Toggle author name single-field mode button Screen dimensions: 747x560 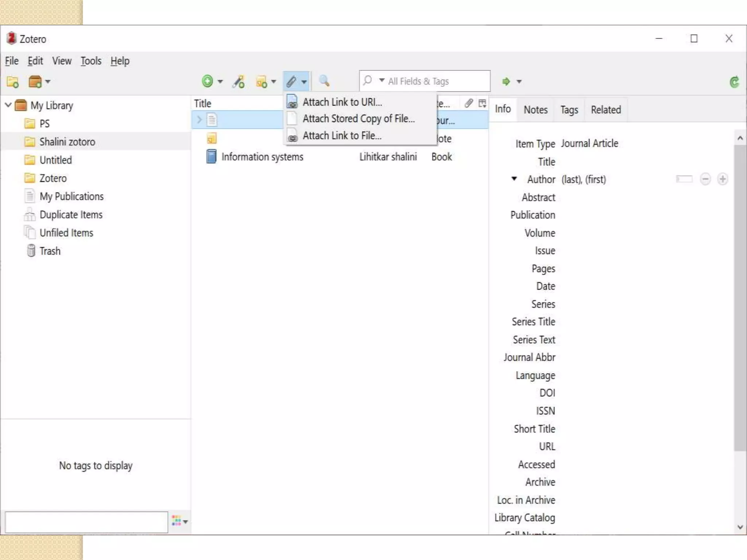[x=684, y=179]
